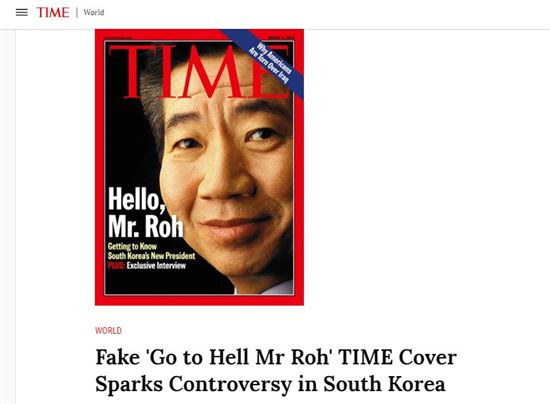550x404 pixels.
Task: Open the hamburger menu icon
Action: (22, 13)
